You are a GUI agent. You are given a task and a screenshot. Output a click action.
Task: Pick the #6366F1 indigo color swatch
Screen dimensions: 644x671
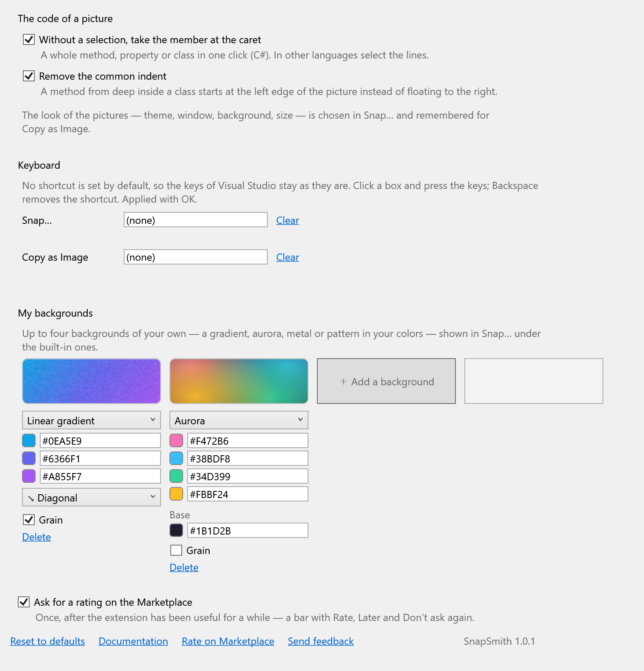29,458
